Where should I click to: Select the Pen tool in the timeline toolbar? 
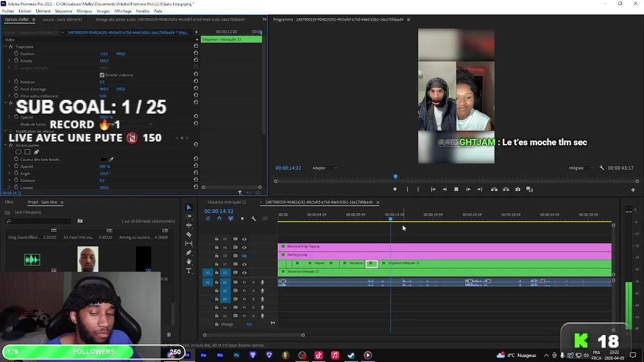pos(189,252)
